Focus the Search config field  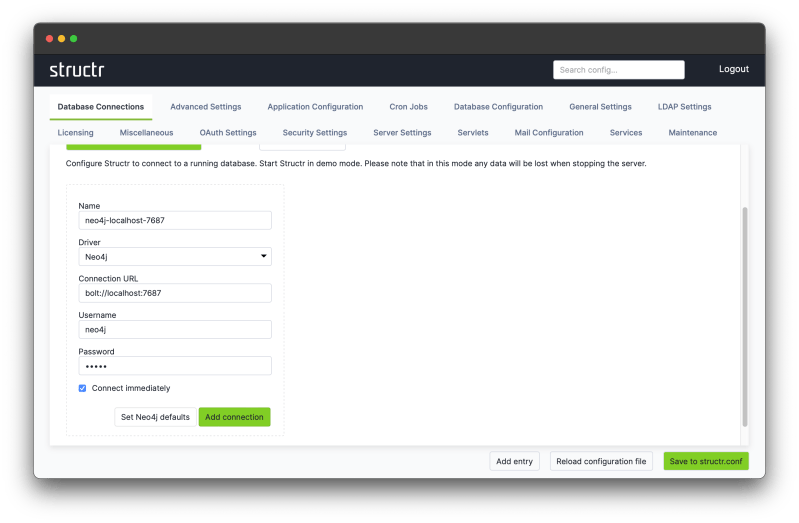(x=619, y=70)
